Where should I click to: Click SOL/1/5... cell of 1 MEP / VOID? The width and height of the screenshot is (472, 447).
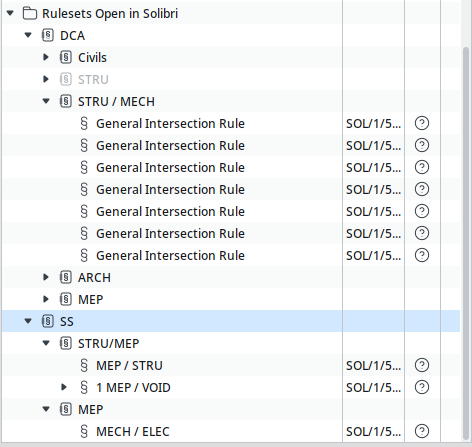[x=373, y=388]
